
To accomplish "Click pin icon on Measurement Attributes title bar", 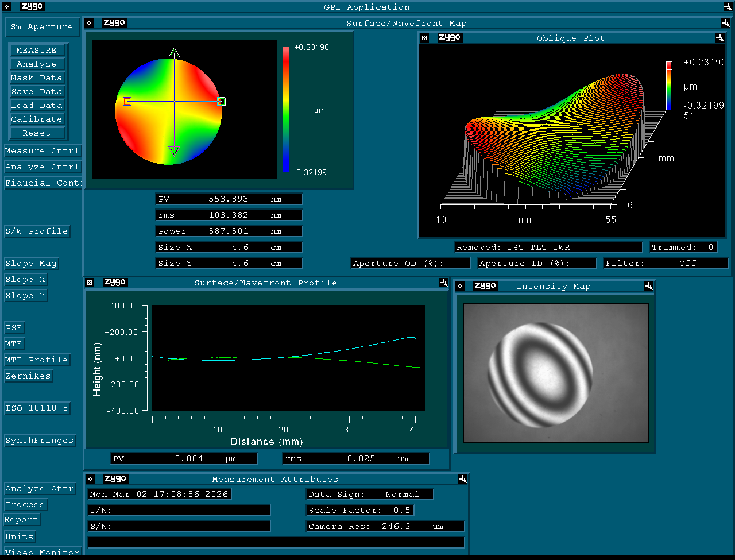I will click(x=463, y=479).
